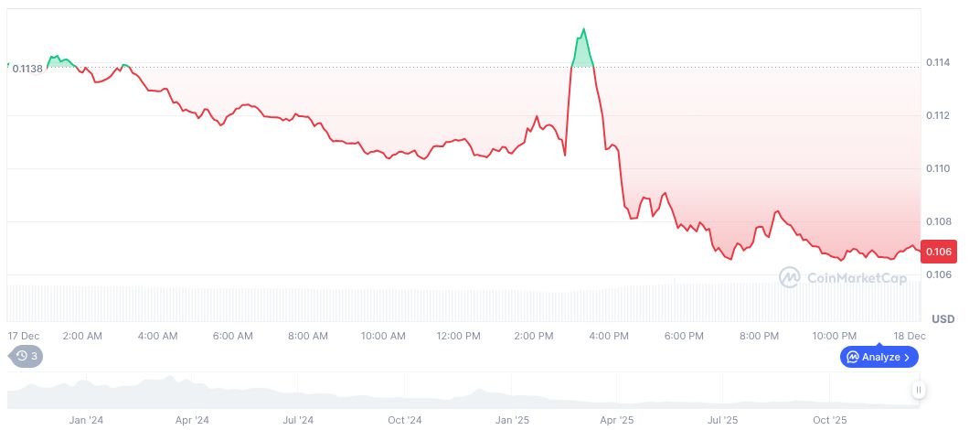Click the 0.112 price axis label

[939, 115]
